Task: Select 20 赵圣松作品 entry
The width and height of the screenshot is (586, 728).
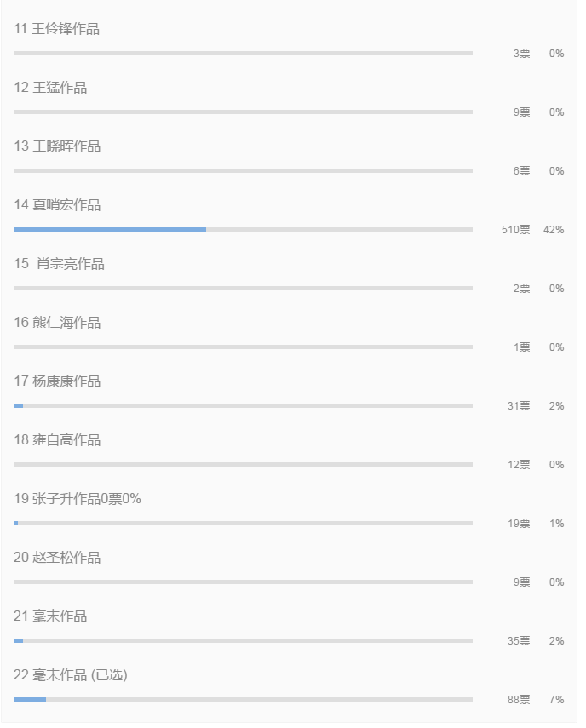Action: [x=57, y=557]
